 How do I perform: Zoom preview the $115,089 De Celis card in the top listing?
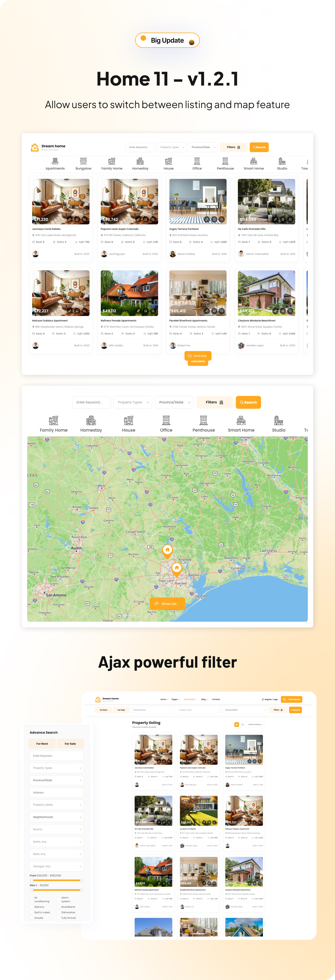tap(290, 219)
